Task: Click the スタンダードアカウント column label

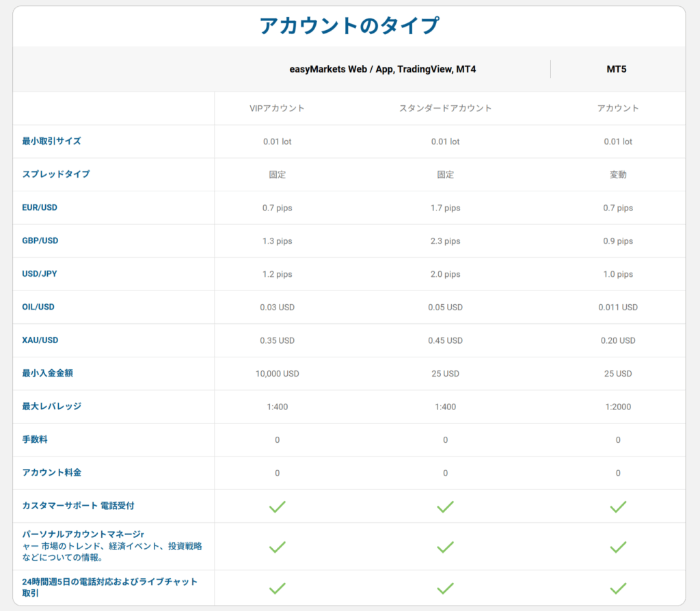Action: click(445, 108)
